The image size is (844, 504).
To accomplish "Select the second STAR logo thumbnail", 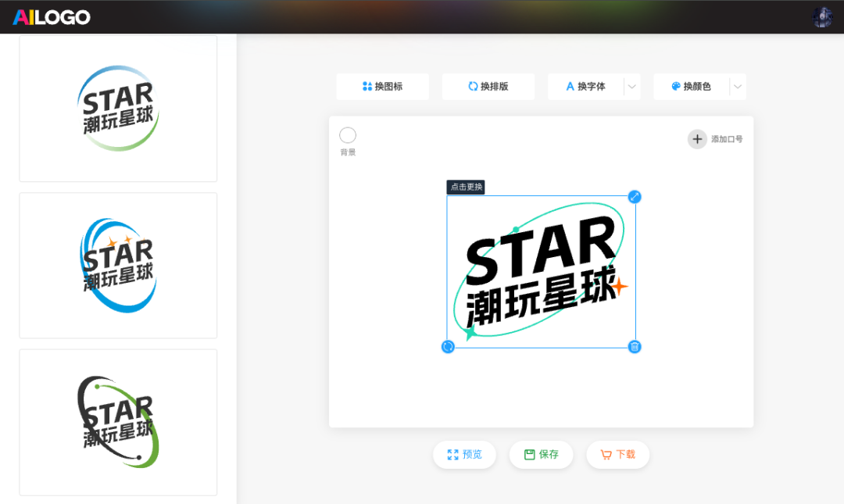I will pyautogui.click(x=117, y=264).
